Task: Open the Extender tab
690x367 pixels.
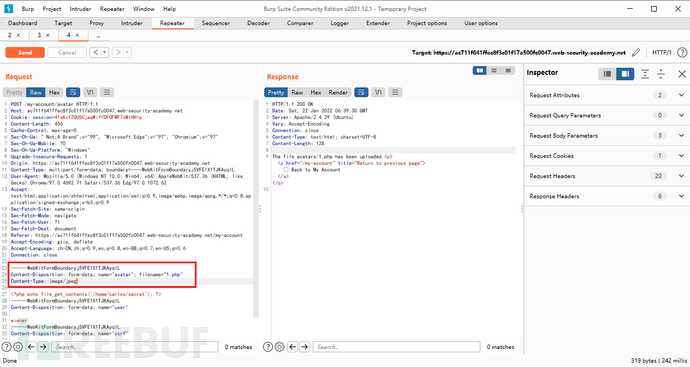Action: (378, 23)
